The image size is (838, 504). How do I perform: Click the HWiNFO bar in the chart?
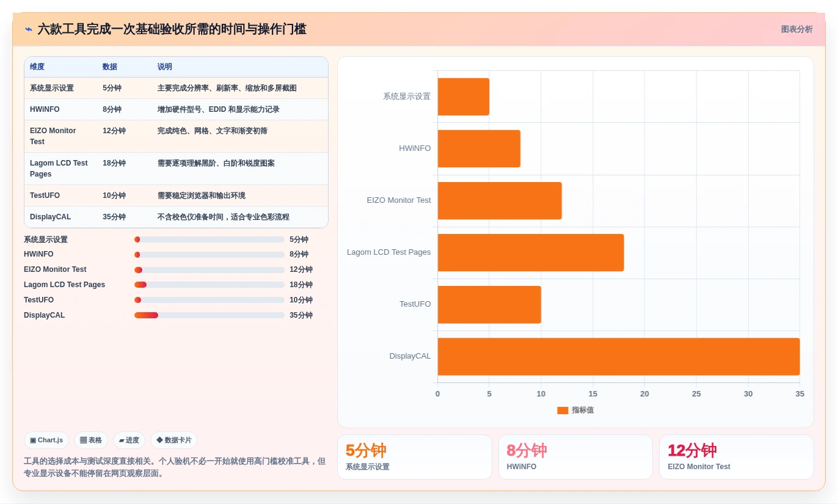(479, 148)
